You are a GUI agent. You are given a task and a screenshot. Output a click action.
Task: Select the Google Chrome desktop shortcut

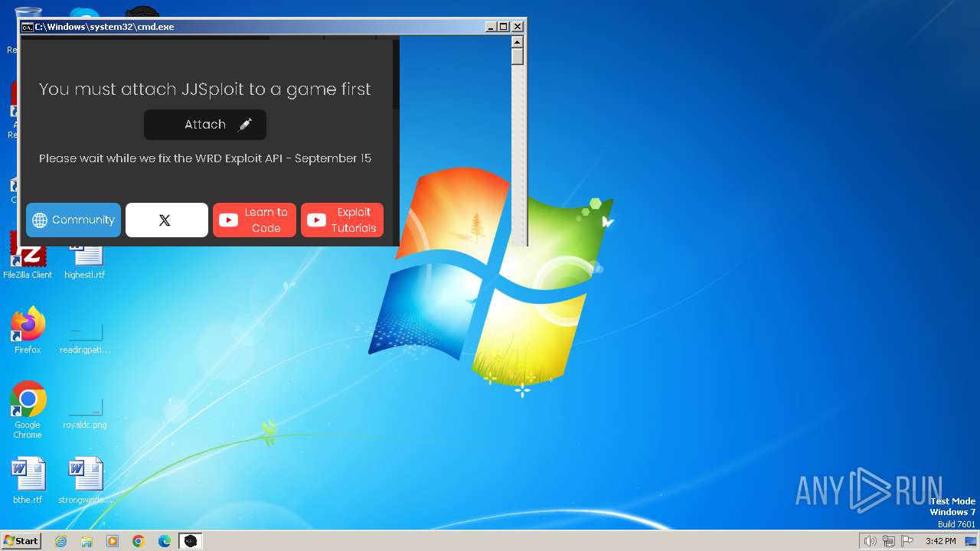point(28,409)
